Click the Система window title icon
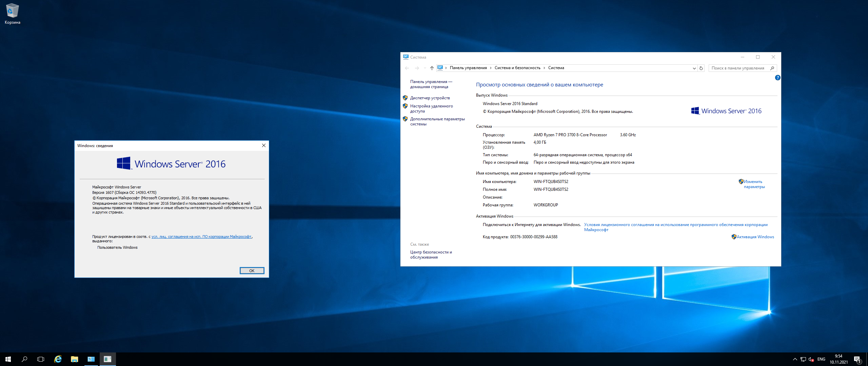868x366 pixels. 406,57
